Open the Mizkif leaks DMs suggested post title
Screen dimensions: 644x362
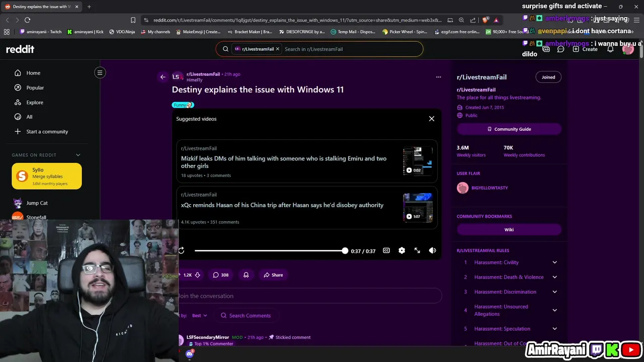click(x=284, y=162)
